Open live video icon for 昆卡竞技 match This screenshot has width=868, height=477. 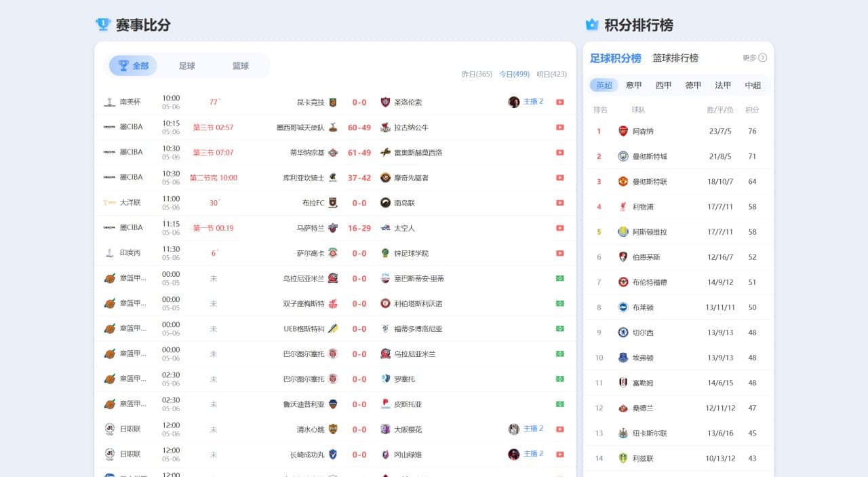560,102
